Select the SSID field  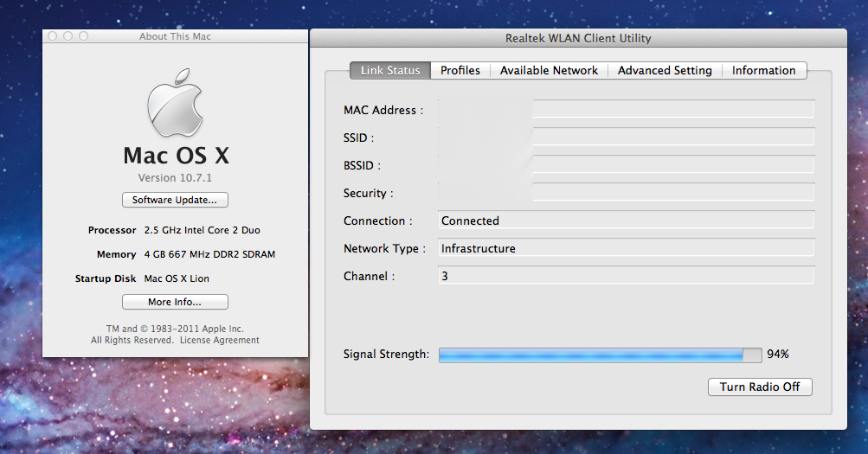[626, 137]
